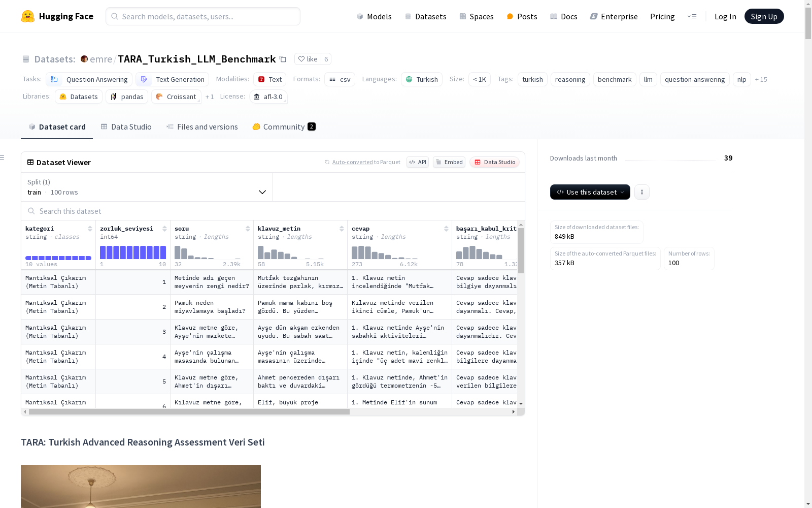The height and width of the screenshot is (508, 812).
Task: Click the Auto-converted link
Action: click(x=352, y=162)
